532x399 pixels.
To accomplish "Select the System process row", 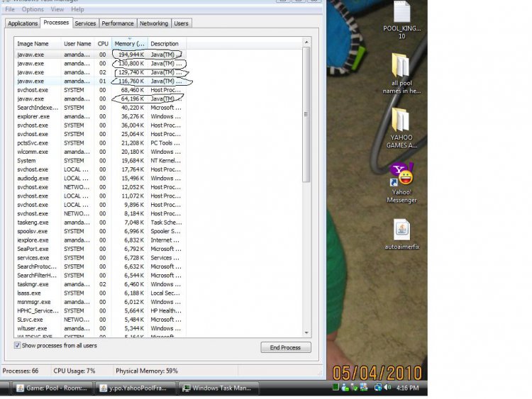I will pyautogui.click(x=101, y=160).
